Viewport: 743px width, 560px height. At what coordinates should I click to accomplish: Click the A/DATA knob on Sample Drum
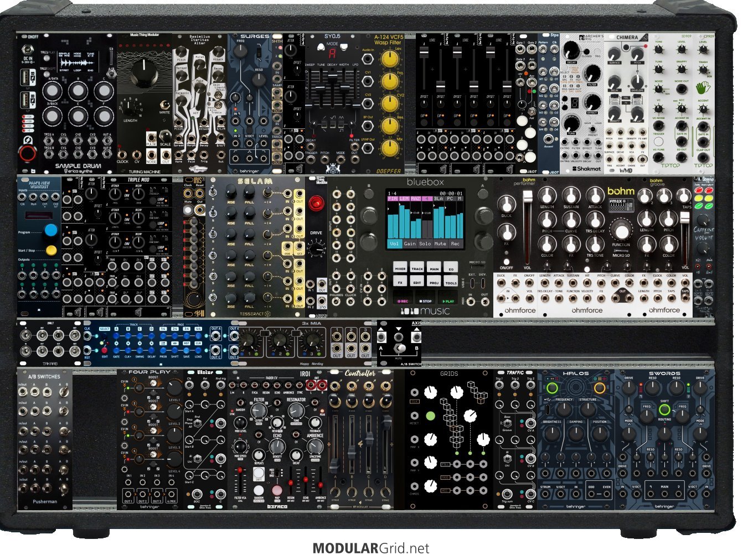click(53, 91)
